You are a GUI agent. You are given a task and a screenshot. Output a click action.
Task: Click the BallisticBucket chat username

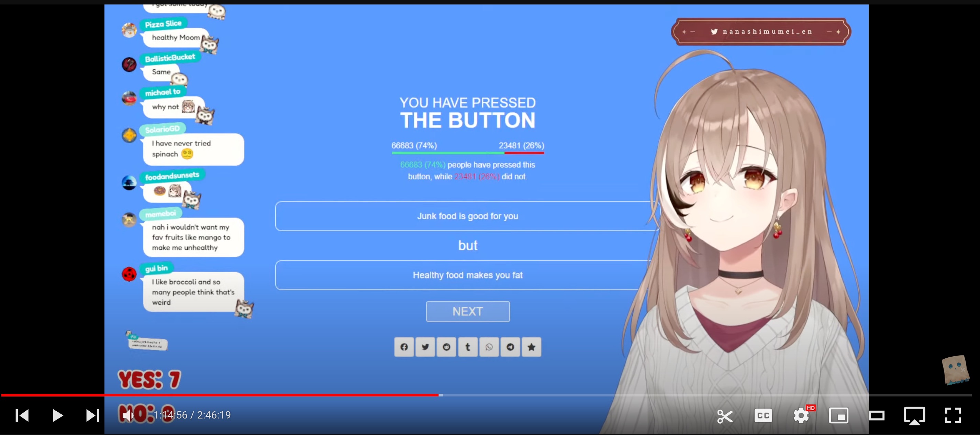(x=170, y=58)
